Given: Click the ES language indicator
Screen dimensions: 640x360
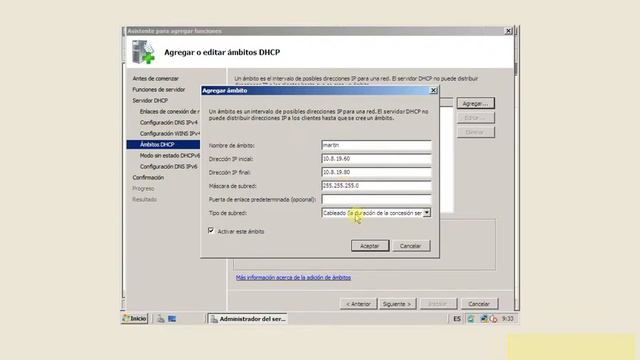Looking at the screenshot, I should tap(457, 319).
